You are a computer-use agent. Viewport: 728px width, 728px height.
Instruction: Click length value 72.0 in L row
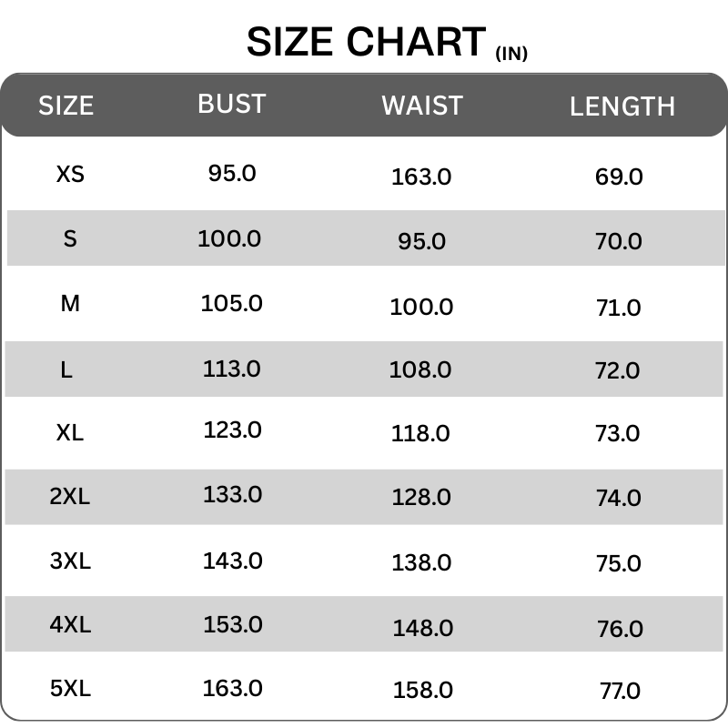click(x=619, y=370)
